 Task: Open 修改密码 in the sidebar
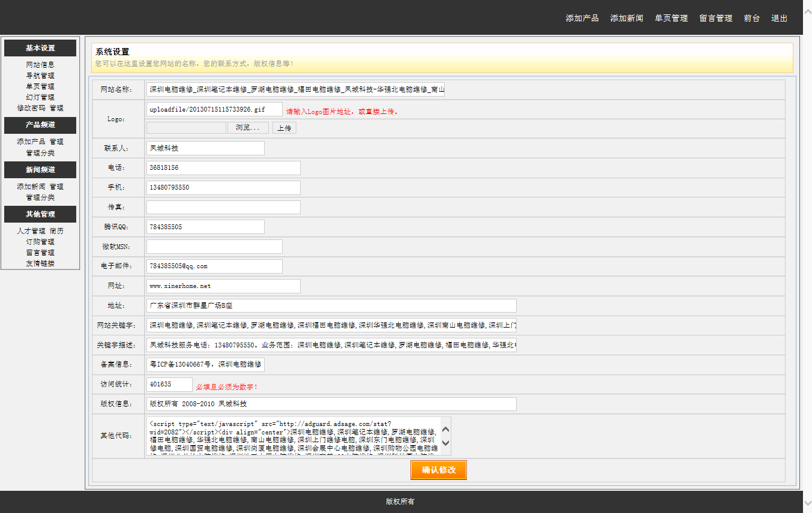coord(31,108)
